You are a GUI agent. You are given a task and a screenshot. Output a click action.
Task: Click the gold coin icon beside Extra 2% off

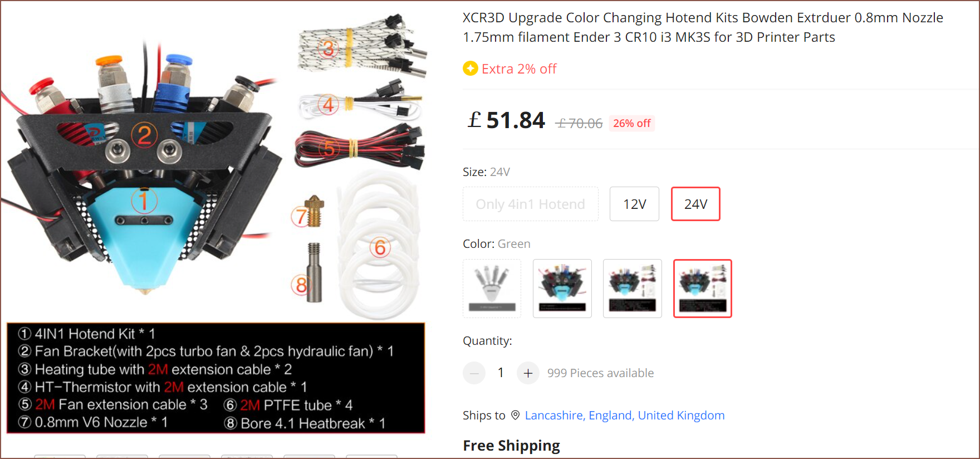[471, 69]
